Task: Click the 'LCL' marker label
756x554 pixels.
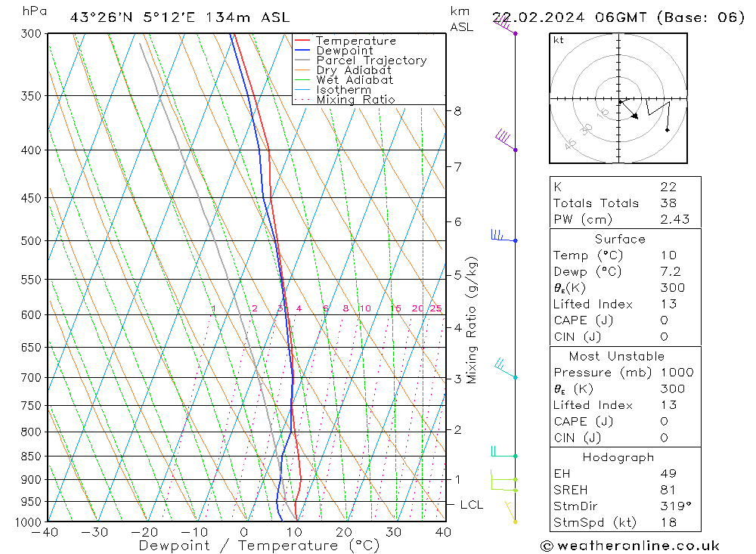Action: [472, 505]
